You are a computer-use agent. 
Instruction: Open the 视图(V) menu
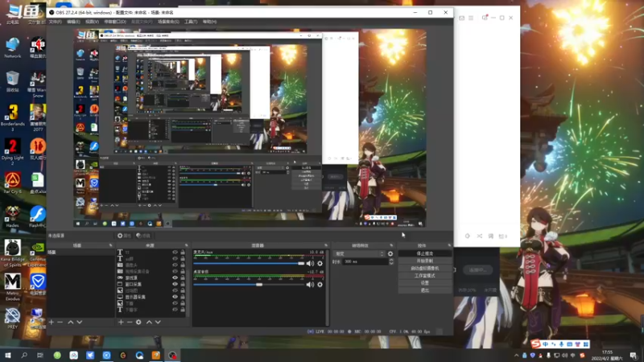point(92,22)
